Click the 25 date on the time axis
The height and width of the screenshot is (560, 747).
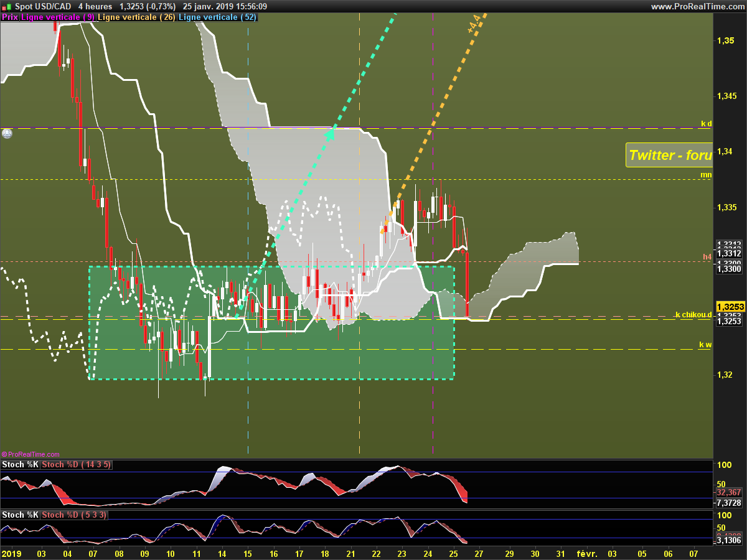click(454, 553)
